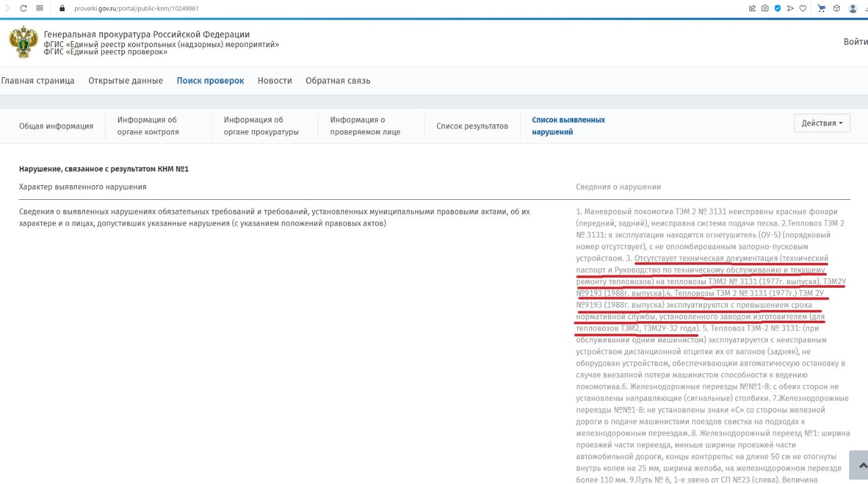Click the Сведения о нарушении column header
Image resolution: width=868 pixels, height=484 pixels.
point(619,187)
